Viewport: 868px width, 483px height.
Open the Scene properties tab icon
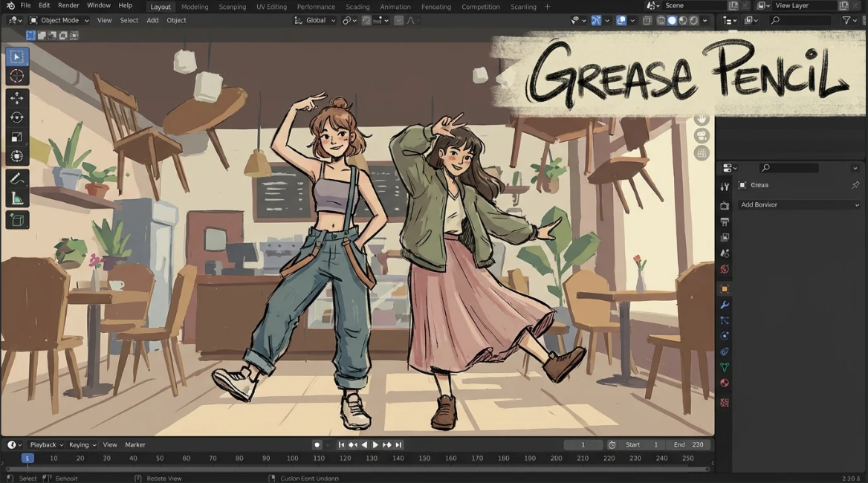coord(725,253)
